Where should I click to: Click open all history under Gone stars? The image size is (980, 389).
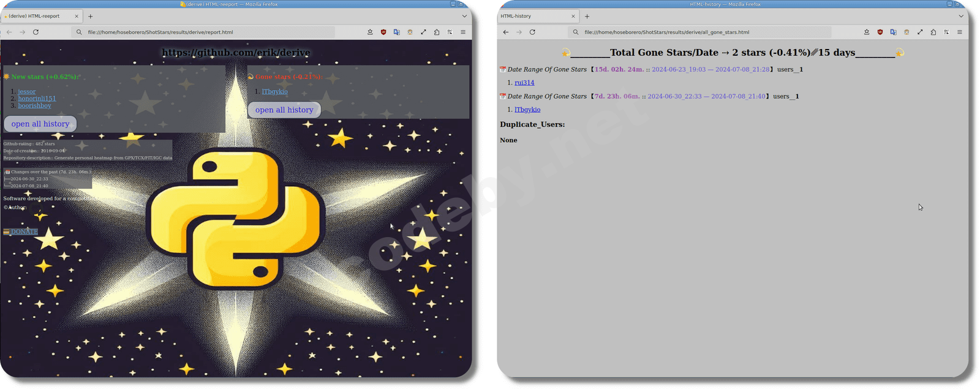(x=284, y=110)
